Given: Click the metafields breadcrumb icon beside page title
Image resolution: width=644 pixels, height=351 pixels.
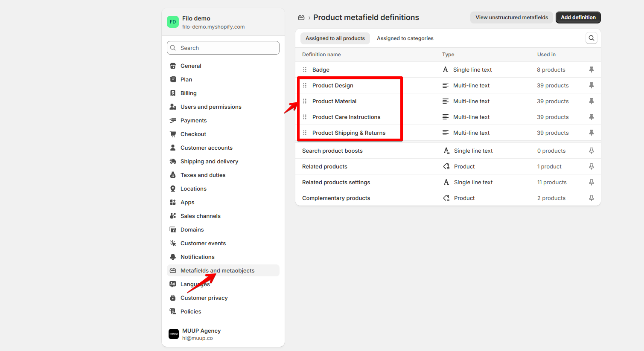Looking at the screenshot, I should [301, 17].
